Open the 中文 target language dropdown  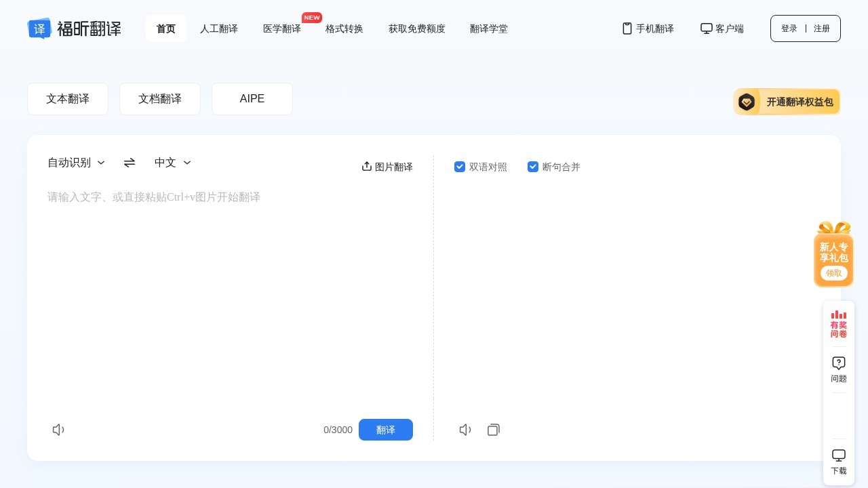tap(172, 163)
